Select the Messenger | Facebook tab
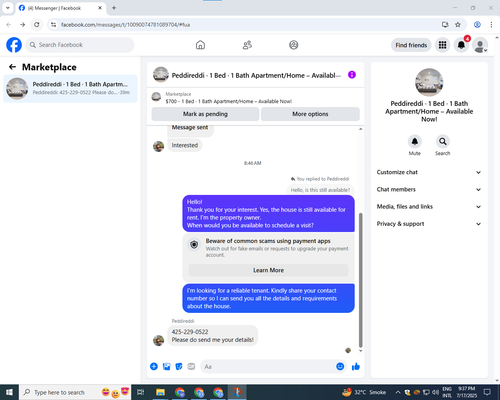The height and width of the screenshot is (400, 500). pyautogui.click(x=61, y=8)
